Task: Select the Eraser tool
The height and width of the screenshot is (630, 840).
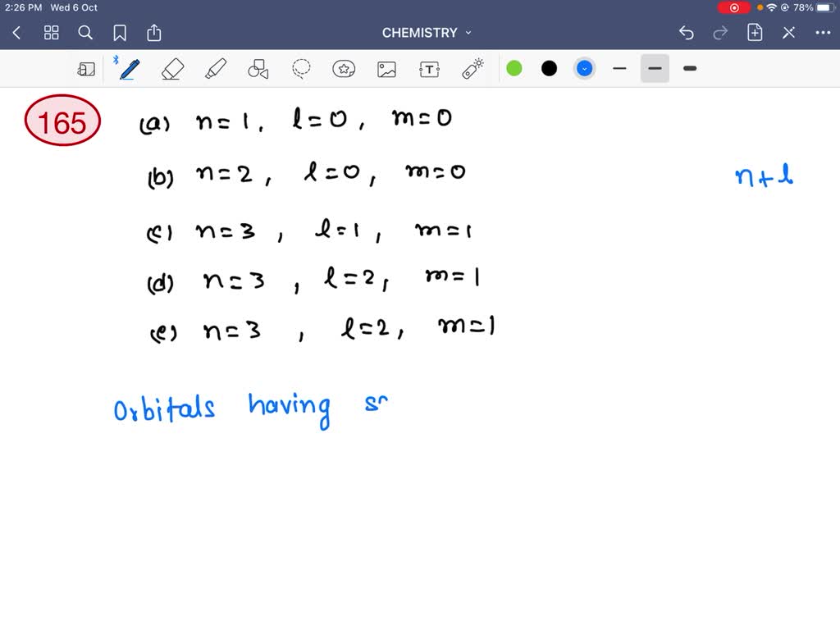Action: 172,68
